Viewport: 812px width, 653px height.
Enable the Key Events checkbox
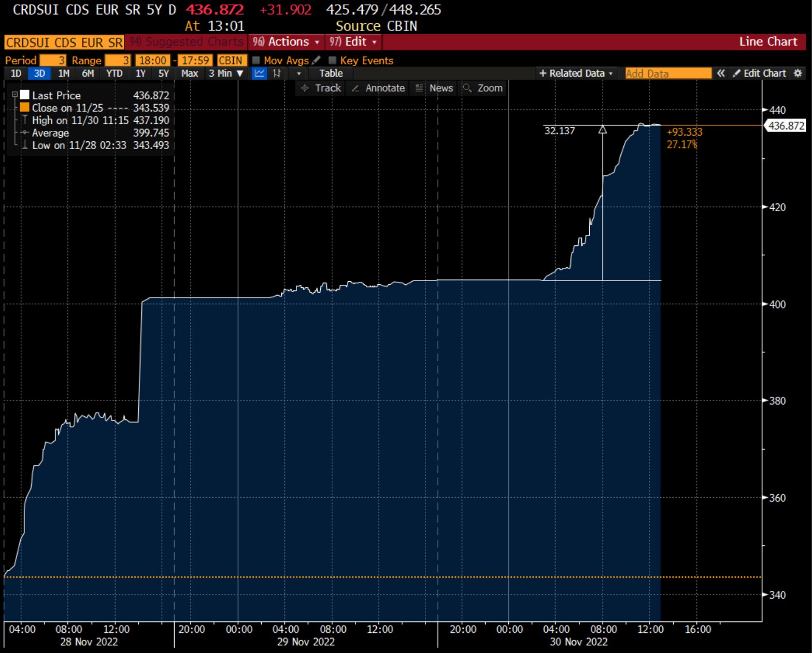click(x=333, y=61)
